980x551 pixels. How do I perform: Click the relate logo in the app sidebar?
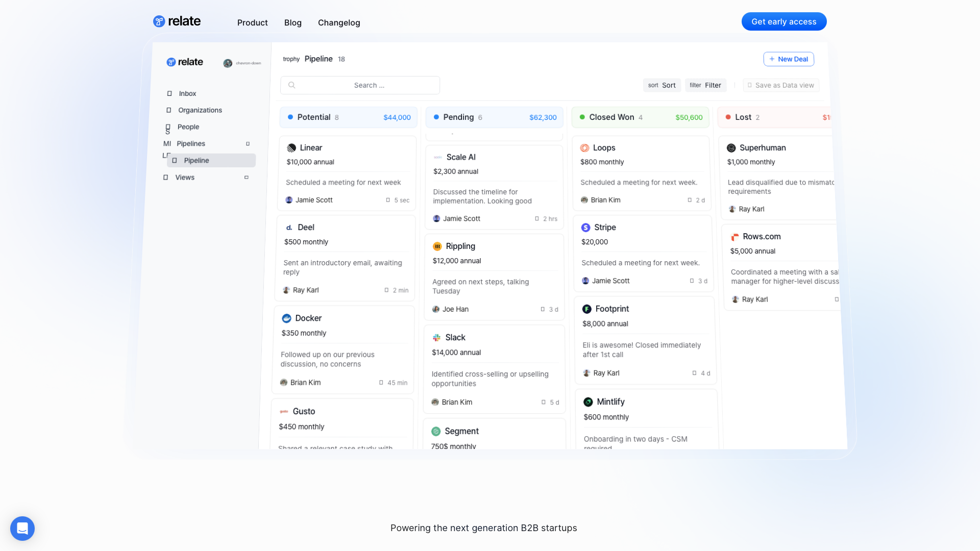185,62
